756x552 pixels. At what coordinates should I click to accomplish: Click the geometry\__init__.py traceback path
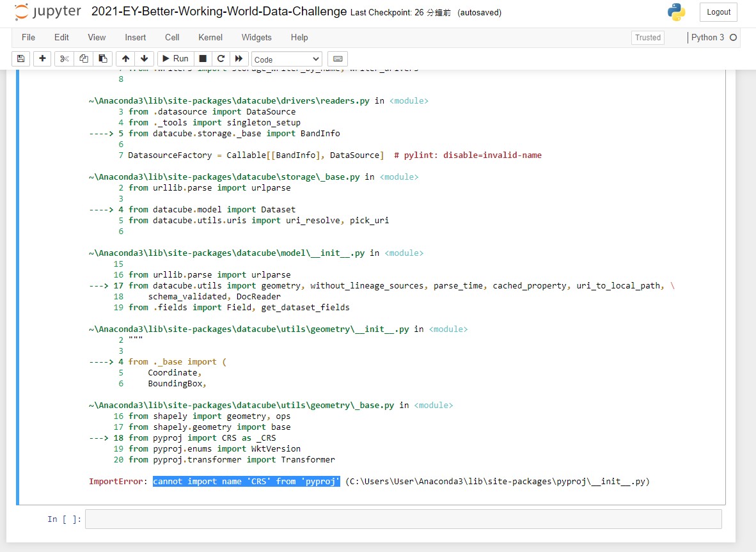pos(249,329)
